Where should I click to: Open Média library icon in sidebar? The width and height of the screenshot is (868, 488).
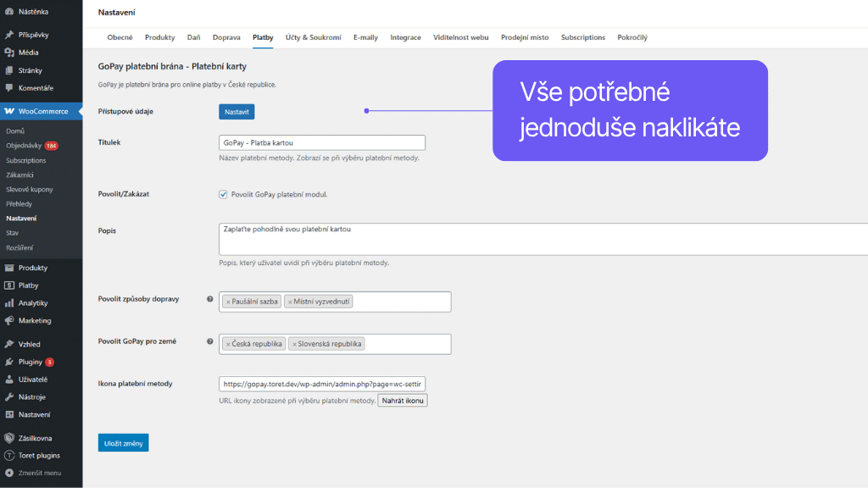coord(9,53)
